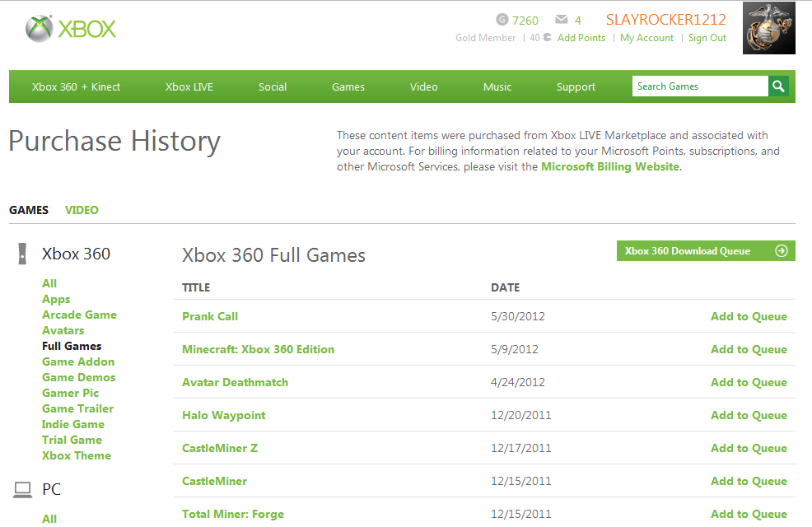Image resolution: width=812 pixels, height=527 pixels.
Task: Select the Indie Game category
Action: point(73,424)
